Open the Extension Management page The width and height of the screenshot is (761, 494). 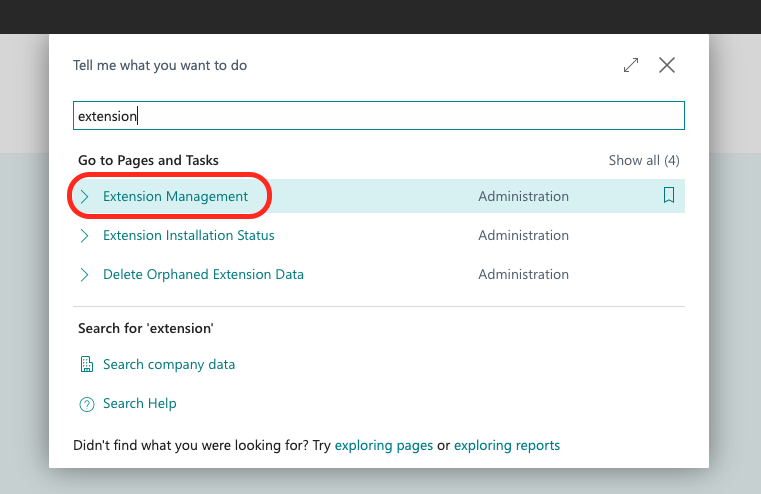pos(175,197)
